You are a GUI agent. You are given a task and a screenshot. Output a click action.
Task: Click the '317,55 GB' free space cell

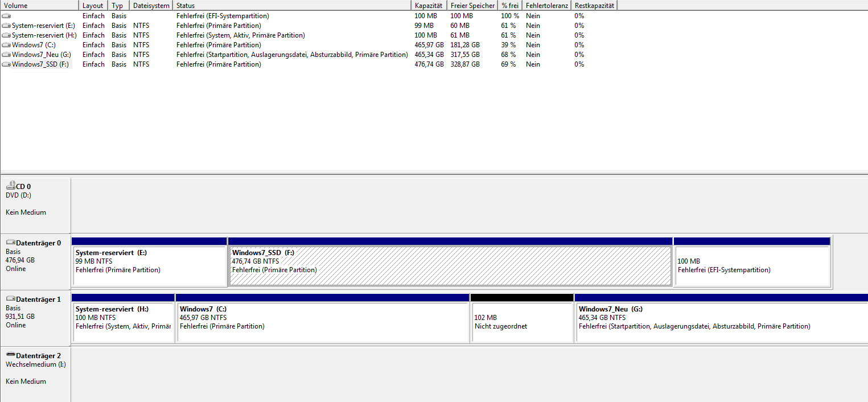click(465, 55)
